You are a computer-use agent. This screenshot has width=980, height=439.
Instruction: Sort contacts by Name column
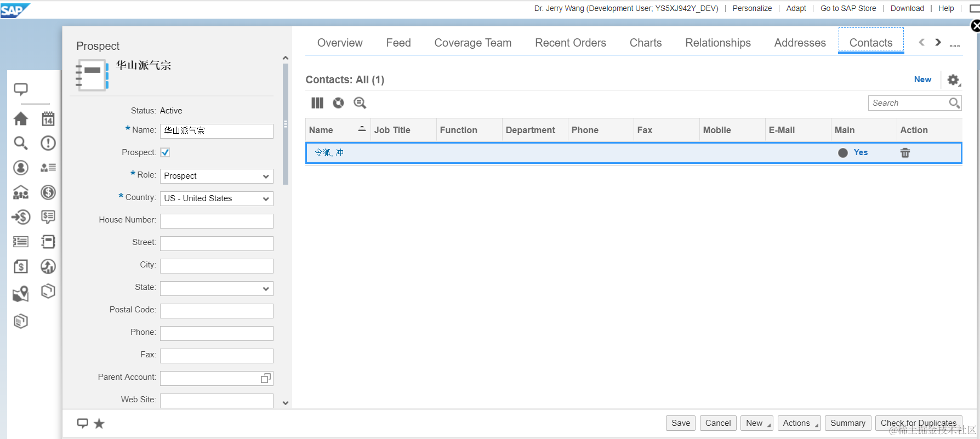[338, 130]
